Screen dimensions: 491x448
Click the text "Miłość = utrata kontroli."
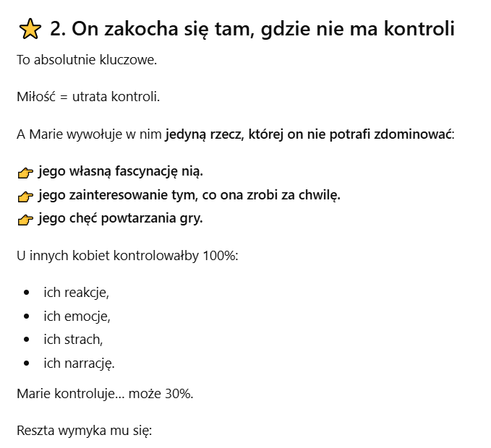[88, 97]
